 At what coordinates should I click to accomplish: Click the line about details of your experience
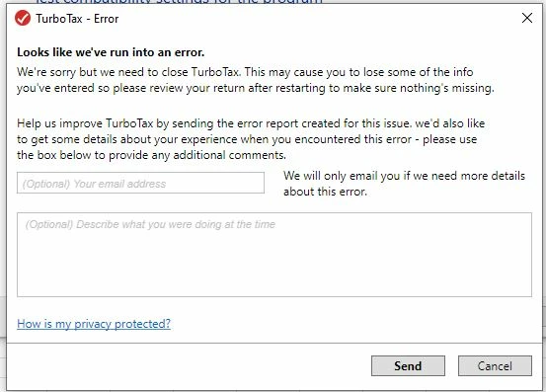(247, 139)
